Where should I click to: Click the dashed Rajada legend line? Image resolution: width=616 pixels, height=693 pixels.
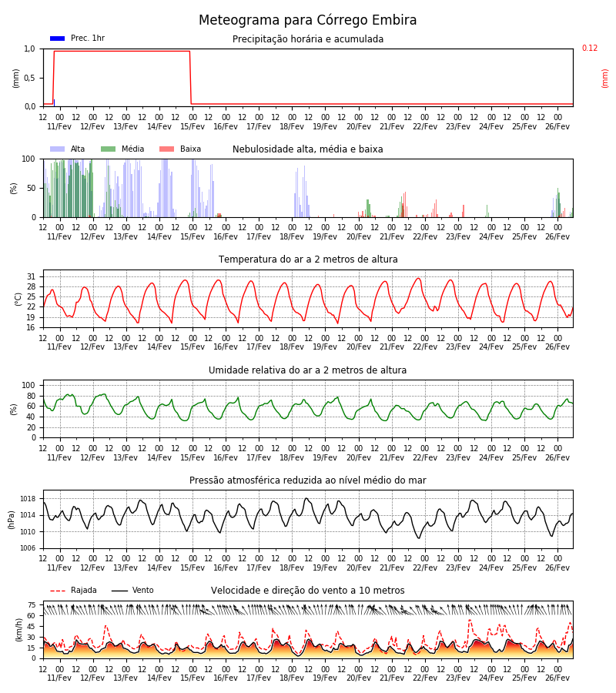pyautogui.click(x=58, y=591)
